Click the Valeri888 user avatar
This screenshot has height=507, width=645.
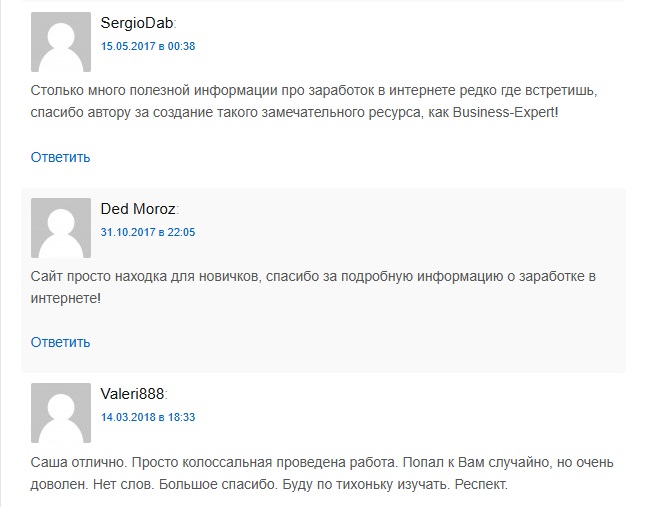pos(61,413)
